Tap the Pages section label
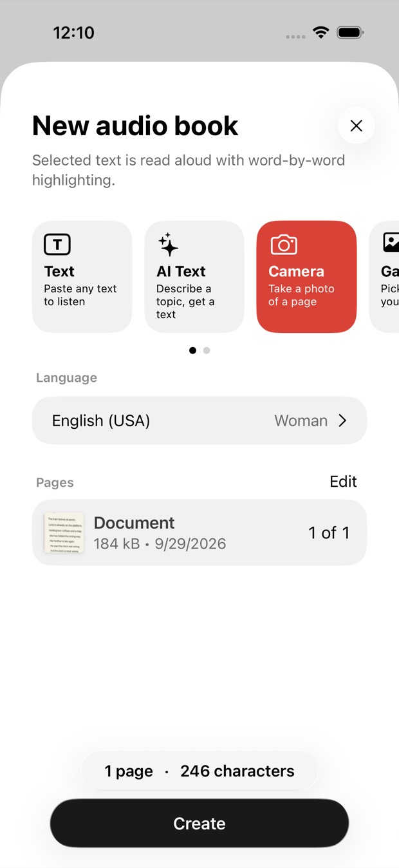 coord(55,483)
